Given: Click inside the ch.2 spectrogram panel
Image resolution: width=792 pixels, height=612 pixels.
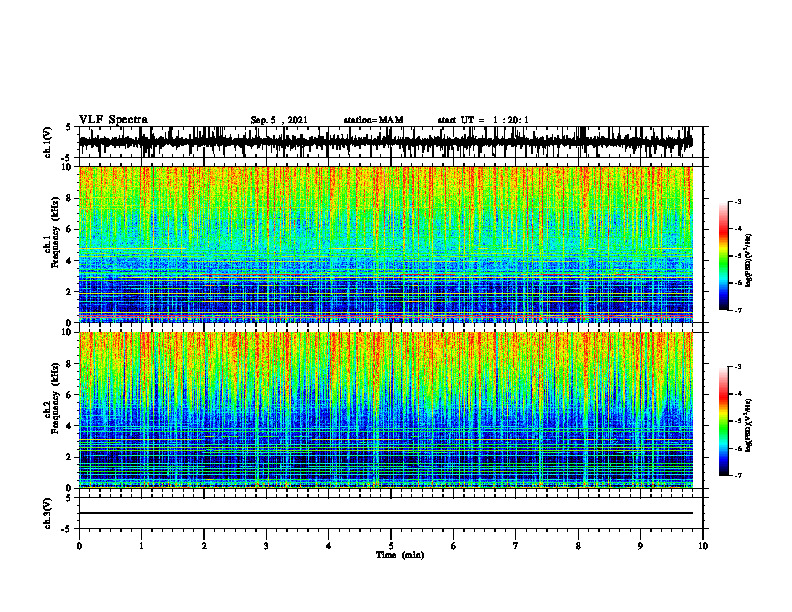Looking at the screenshot, I should click(x=386, y=410).
